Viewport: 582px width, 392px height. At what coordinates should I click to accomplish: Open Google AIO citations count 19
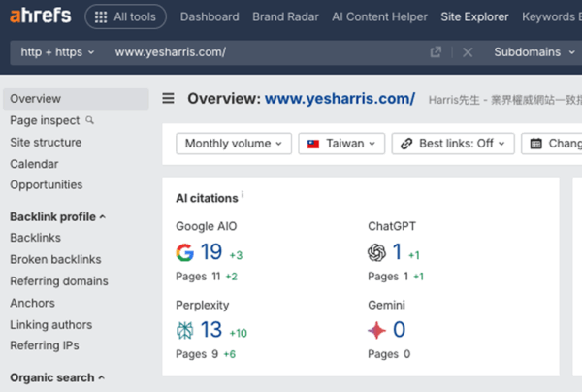click(211, 251)
